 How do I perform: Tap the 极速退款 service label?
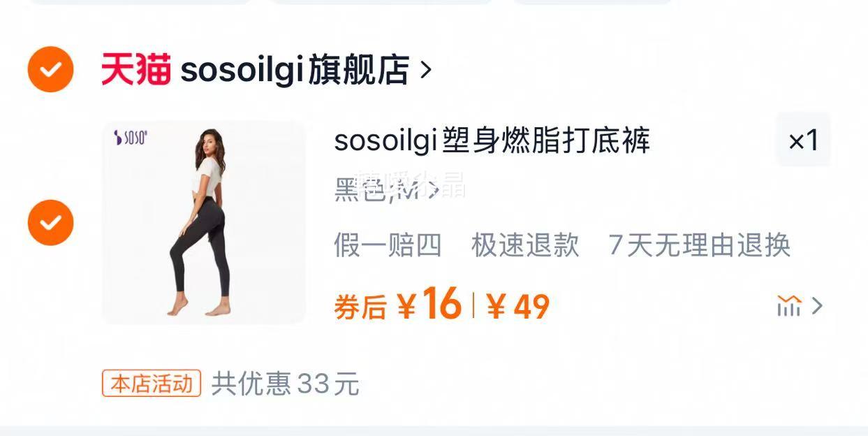point(525,245)
